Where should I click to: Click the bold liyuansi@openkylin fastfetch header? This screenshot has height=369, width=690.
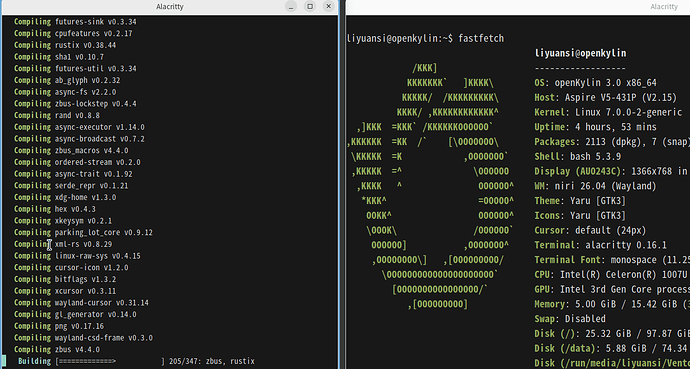(580, 53)
